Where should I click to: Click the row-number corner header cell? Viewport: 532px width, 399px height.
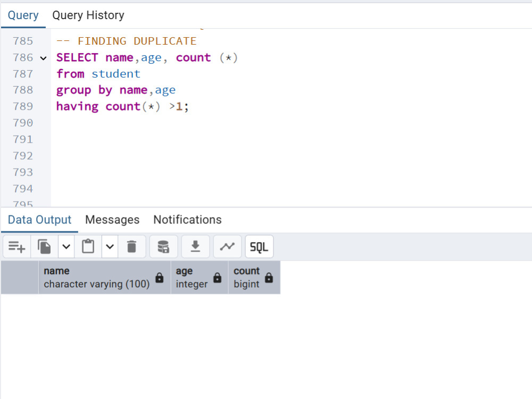pos(20,277)
